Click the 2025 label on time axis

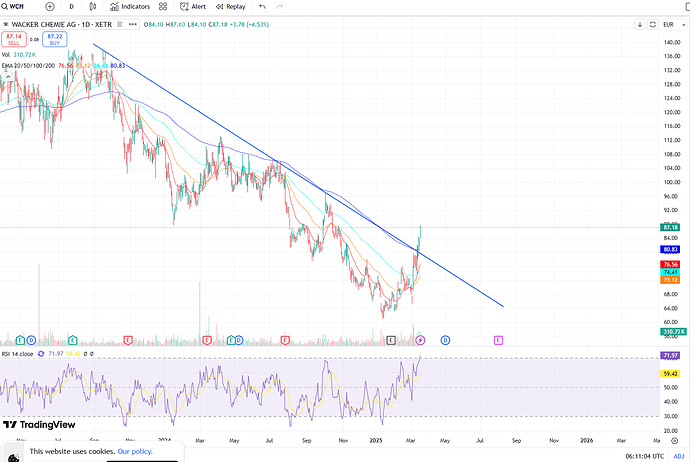pyautogui.click(x=376, y=440)
